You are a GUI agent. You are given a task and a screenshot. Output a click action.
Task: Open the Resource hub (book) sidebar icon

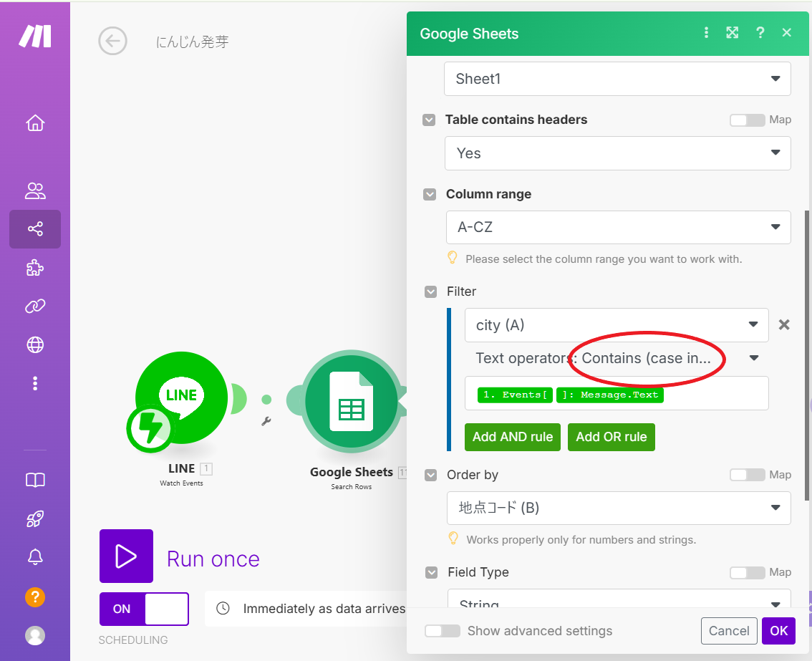tap(35, 481)
